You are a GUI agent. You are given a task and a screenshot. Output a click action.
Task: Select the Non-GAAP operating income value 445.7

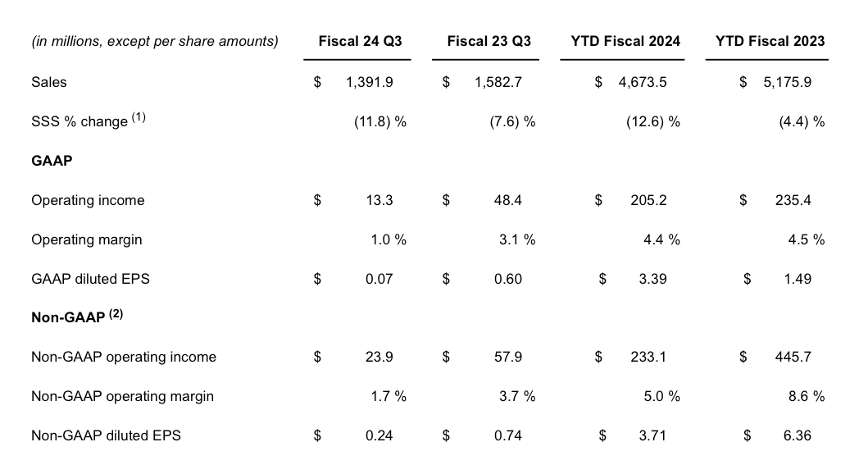[x=793, y=357]
